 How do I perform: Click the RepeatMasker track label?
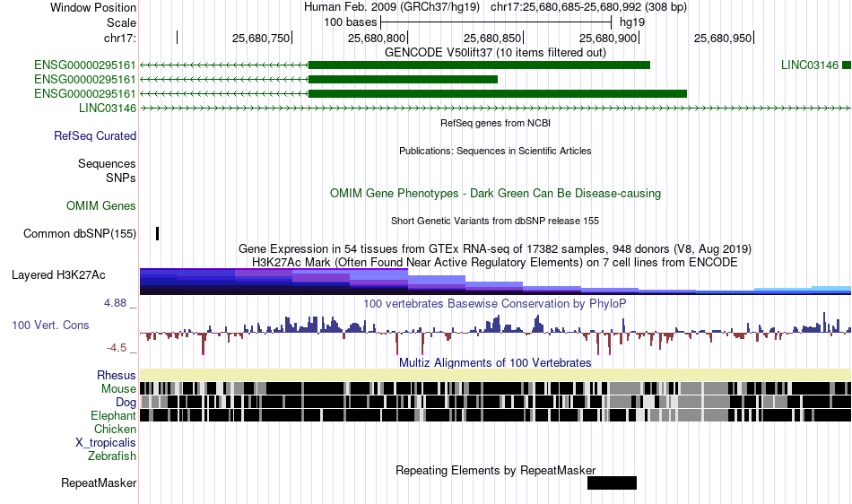[x=99, y=482]
